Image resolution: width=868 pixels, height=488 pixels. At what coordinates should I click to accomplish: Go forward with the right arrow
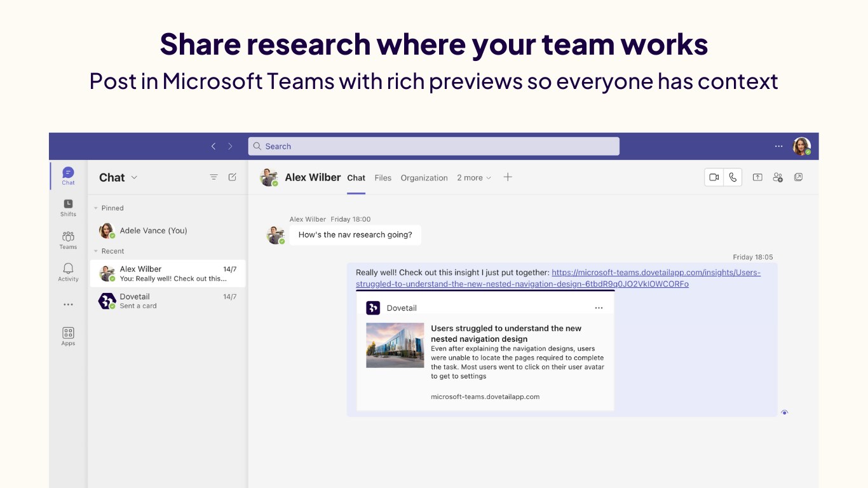(x=230, y=146)
